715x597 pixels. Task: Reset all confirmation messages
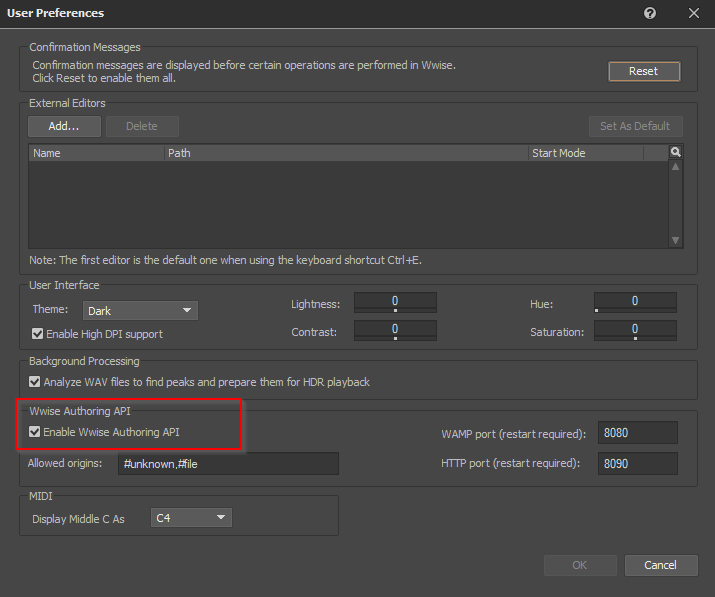point(644,71)
